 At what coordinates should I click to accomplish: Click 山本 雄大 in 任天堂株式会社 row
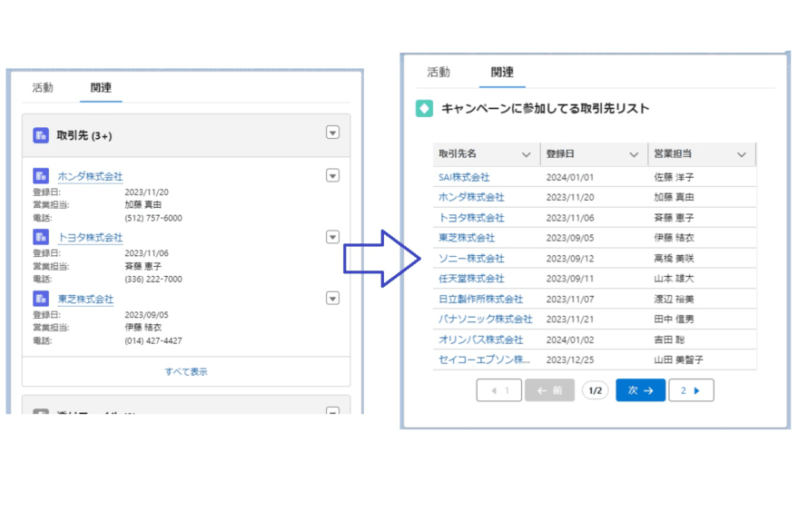674,279
